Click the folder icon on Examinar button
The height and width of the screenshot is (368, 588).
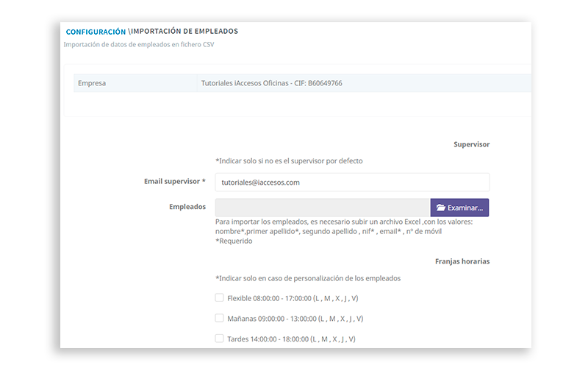pos(440,208)
